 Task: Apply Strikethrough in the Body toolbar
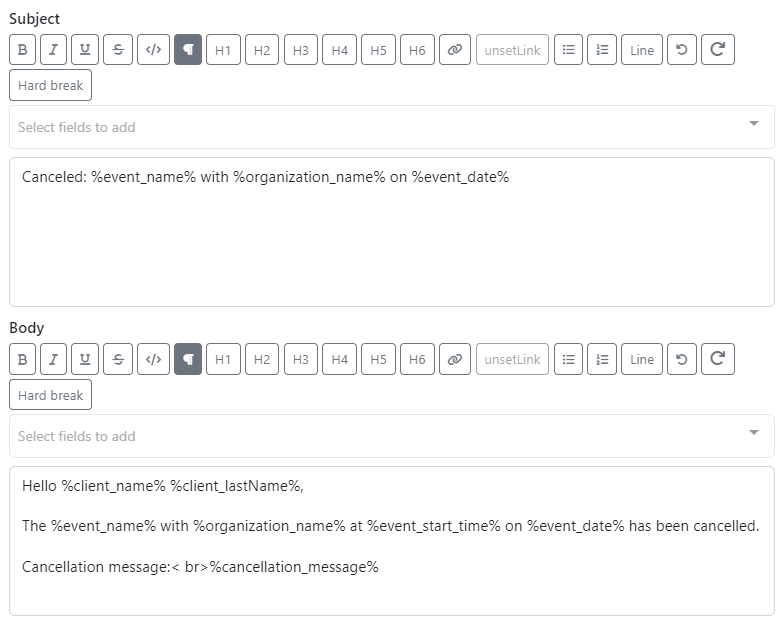click(x=118, y=359)
